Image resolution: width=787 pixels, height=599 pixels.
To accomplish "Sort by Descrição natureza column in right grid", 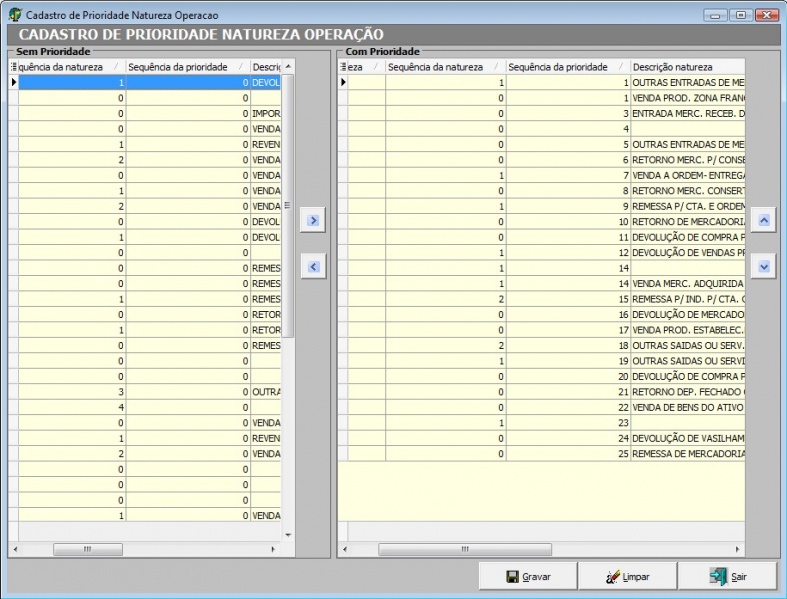I will coord(686,67).
